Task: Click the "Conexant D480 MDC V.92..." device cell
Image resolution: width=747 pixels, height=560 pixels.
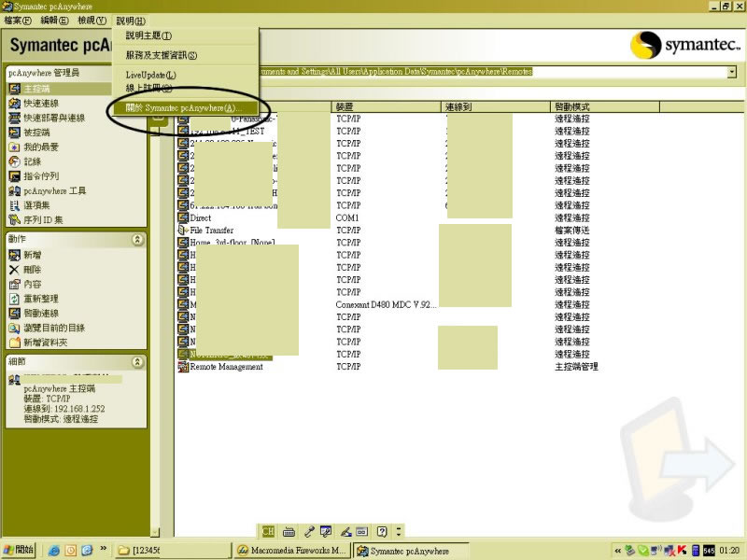Action: tap(386, 305)
